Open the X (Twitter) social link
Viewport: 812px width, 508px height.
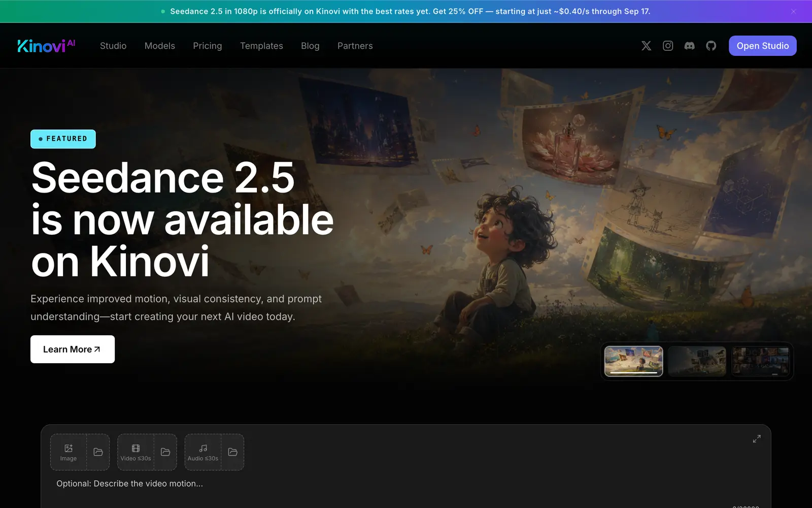click(646, 46)
